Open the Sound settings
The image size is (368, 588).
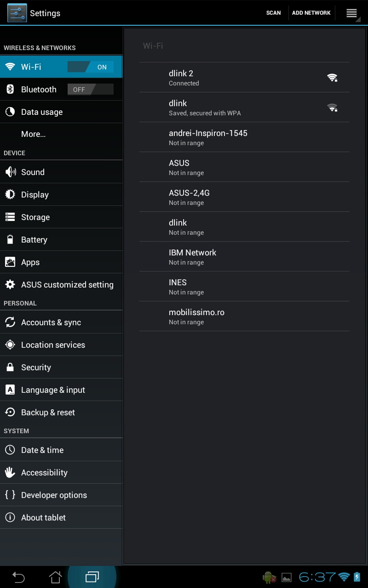(33, 172)
